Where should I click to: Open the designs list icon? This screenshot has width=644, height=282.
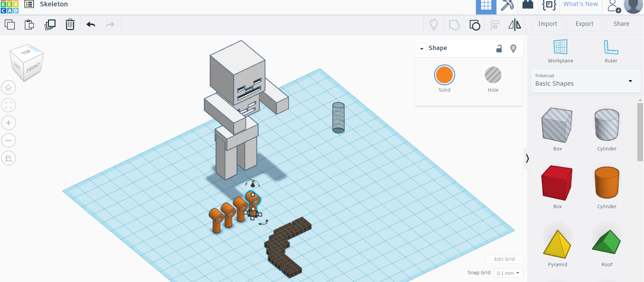[29, 4]
